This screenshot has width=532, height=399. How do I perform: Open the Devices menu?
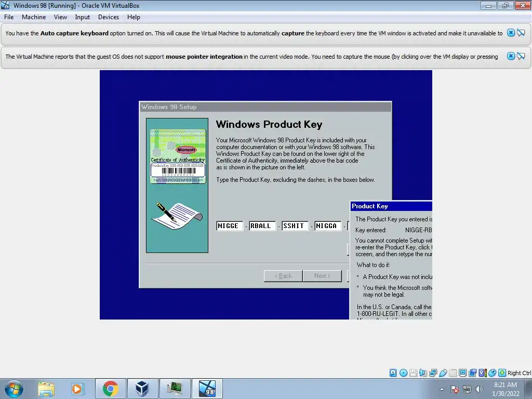coord(109,17)
